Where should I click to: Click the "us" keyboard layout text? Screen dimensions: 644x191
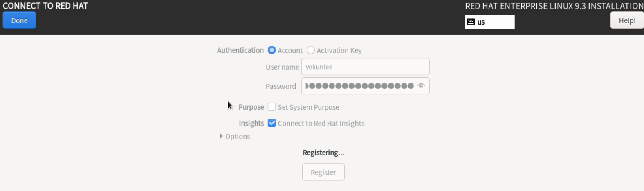click(x=481, y=22)
